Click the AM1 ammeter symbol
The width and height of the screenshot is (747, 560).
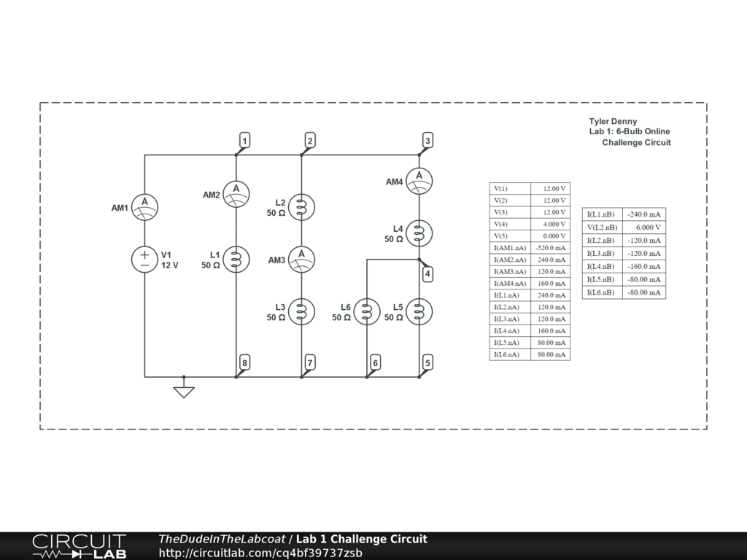tap(144, 206)
